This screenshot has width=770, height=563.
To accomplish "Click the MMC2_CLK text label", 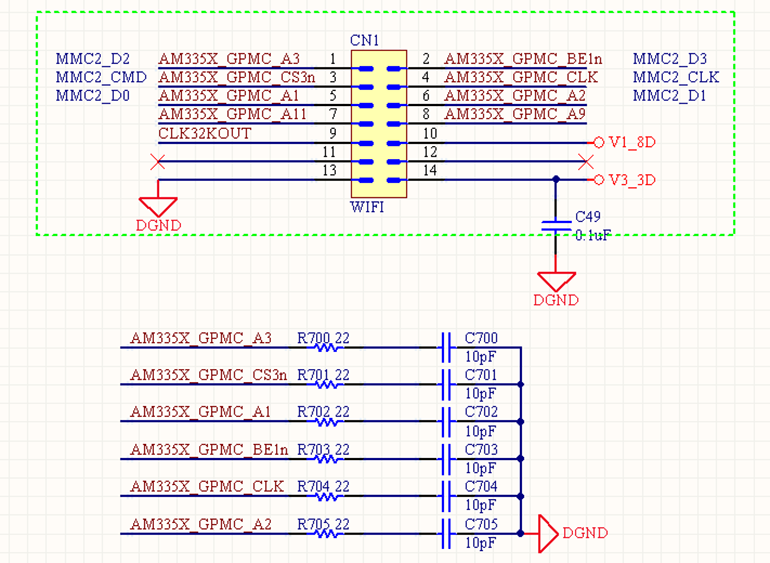I will [676, 77].
